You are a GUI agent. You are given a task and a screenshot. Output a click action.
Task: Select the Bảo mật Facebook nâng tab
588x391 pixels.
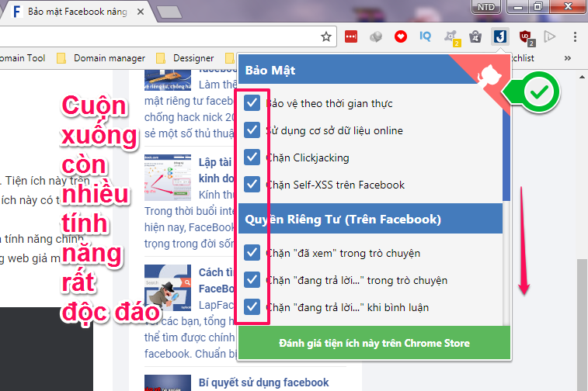click(77, 12)
